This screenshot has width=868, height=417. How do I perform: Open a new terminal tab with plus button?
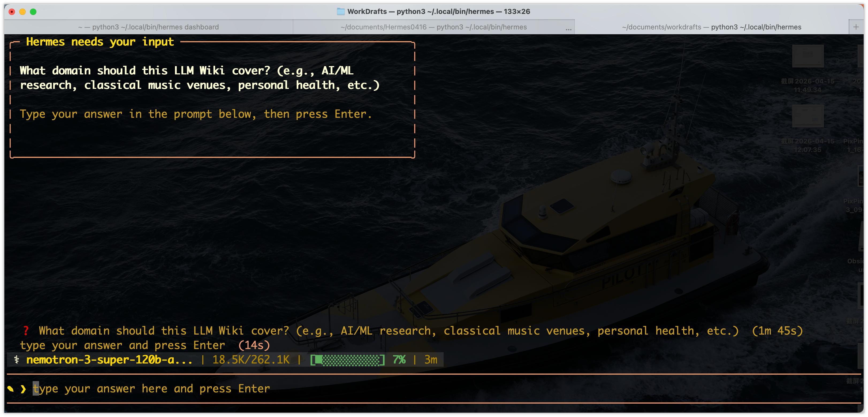pyautogui.click(x=855, y=27)
